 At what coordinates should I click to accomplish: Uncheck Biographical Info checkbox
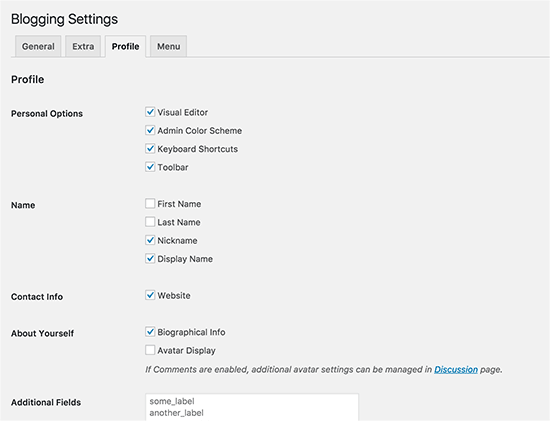pyautogui.click(x=150, y=332)
